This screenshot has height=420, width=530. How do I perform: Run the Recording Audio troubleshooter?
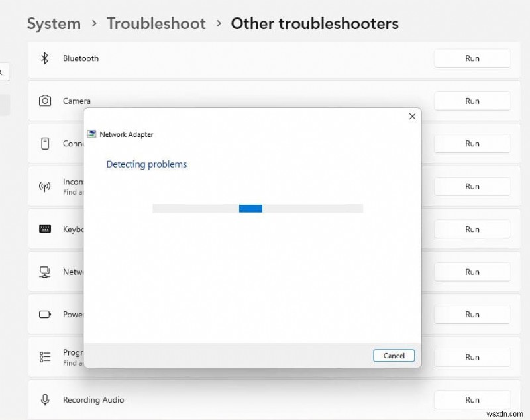pos(472,399)
